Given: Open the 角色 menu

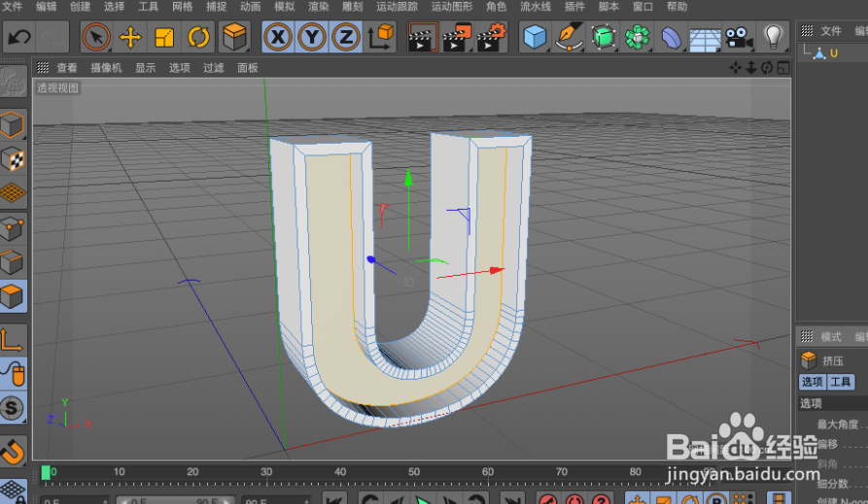Looking at the screenshot, I should pyautogui.click(x=496, y=7).
